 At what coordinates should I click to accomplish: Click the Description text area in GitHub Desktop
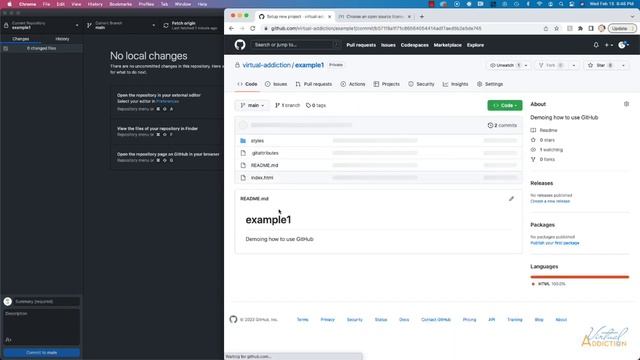pyautogui.click(x=41, y=327)
